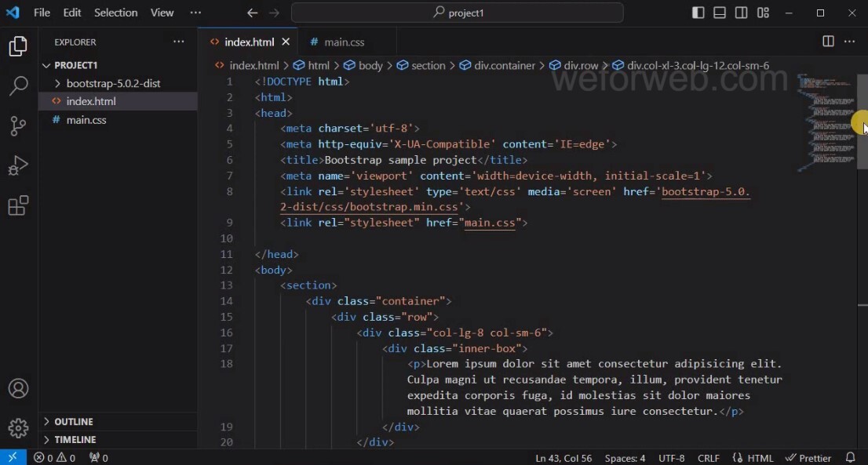Screen dimensions: 868x465
Task: Open the View menu
Action: click(162, 13)
